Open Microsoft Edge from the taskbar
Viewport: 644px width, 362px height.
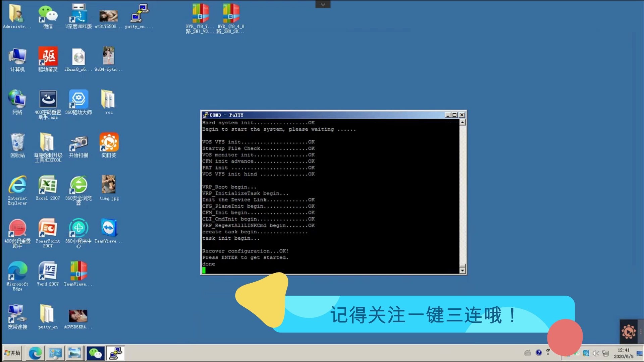click(x=35, y=353)
